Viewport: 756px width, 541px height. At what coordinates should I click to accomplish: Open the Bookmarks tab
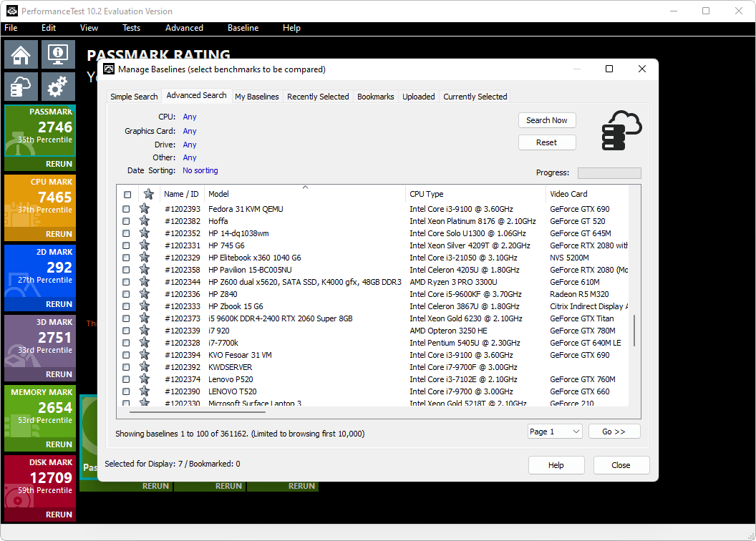point(376,97)
